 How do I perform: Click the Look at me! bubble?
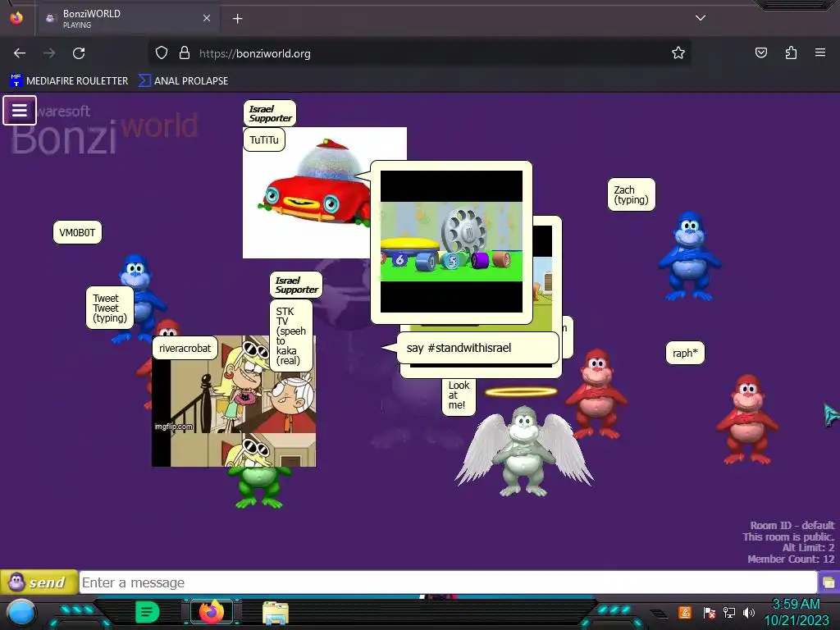(458, 395)
